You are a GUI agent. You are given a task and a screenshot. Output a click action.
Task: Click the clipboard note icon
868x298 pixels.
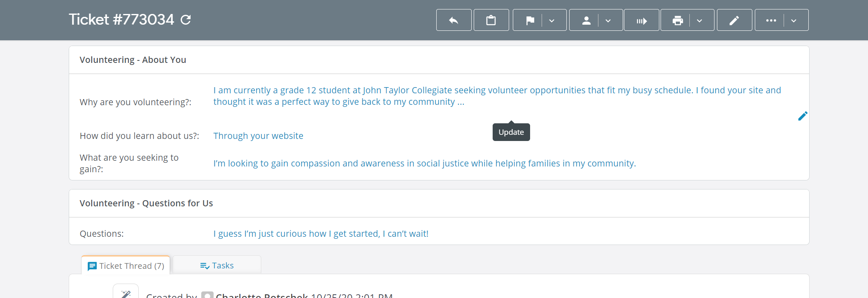491,20
